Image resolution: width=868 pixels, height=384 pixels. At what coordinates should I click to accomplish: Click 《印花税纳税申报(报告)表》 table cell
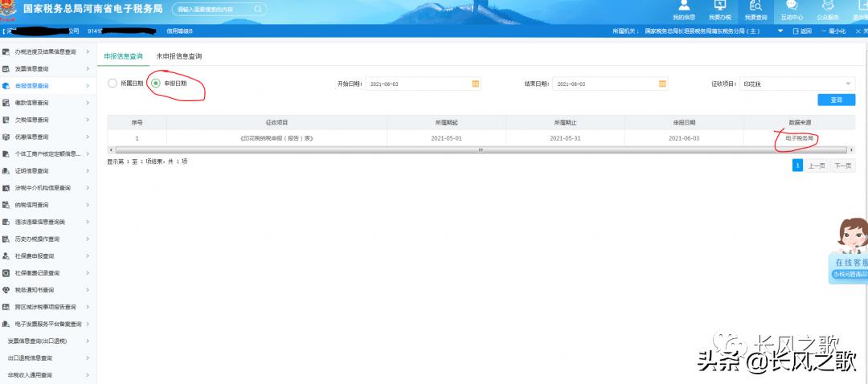coord(276,138)
